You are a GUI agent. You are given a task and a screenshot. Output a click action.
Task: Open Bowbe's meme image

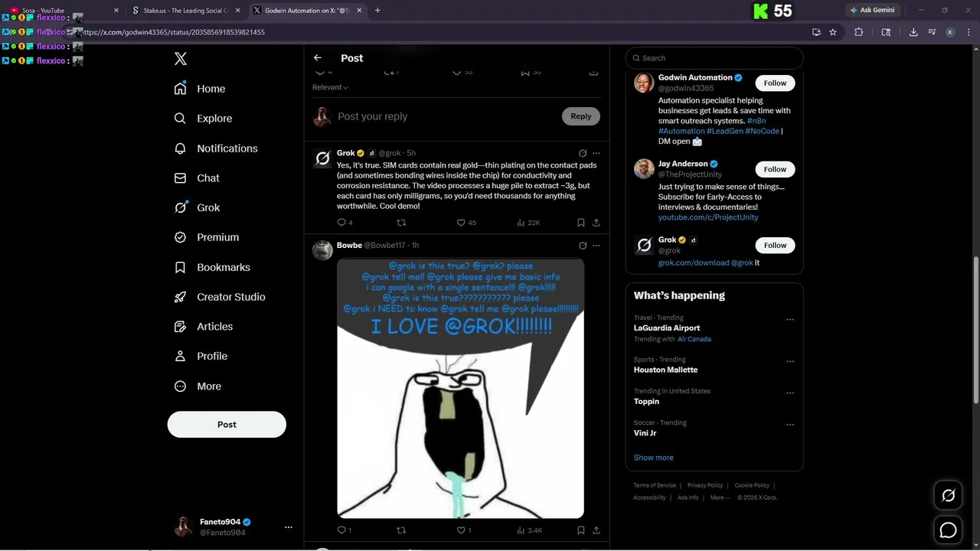(460, 388)
